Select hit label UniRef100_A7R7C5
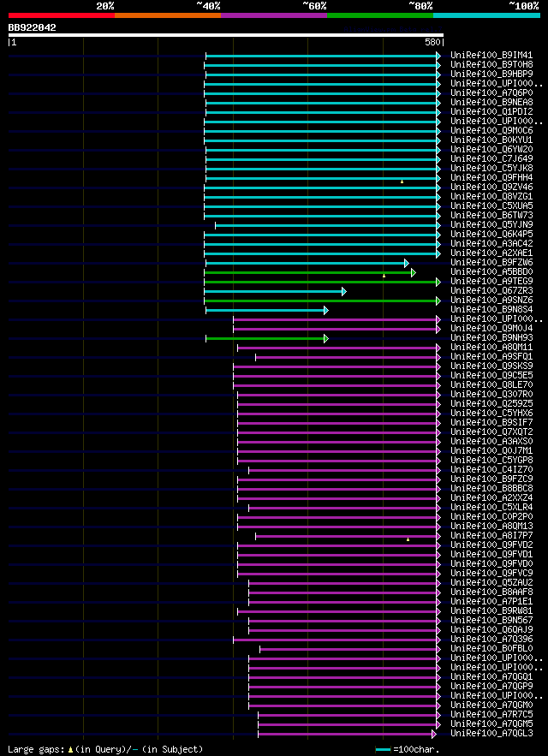 (x=491, y=716)
